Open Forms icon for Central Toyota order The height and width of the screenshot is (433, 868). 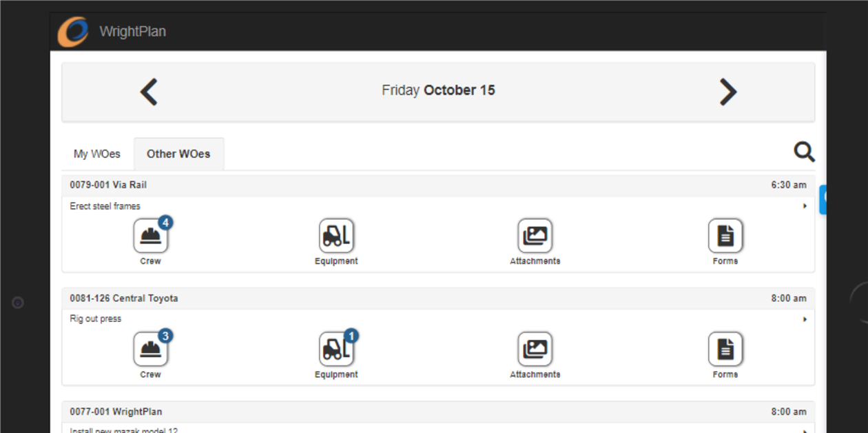pos(725,350)
